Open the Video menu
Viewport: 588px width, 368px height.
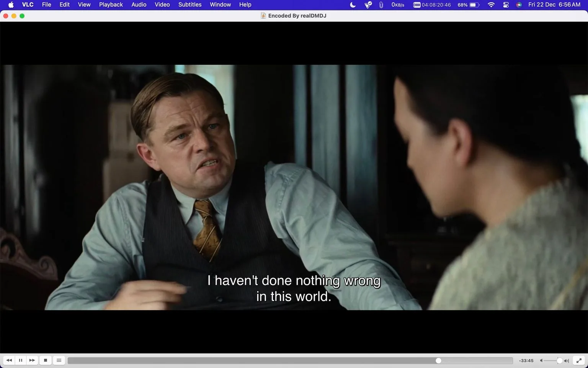(162, 5)
